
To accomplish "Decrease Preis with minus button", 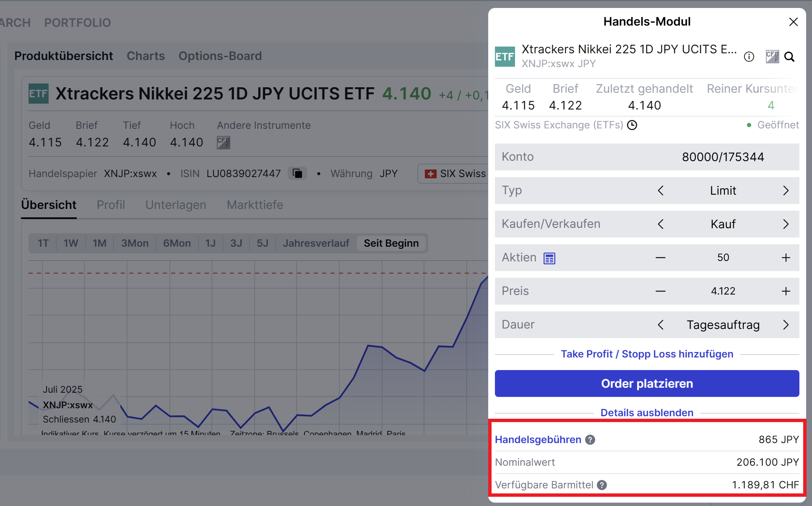I will coord(661,291).
